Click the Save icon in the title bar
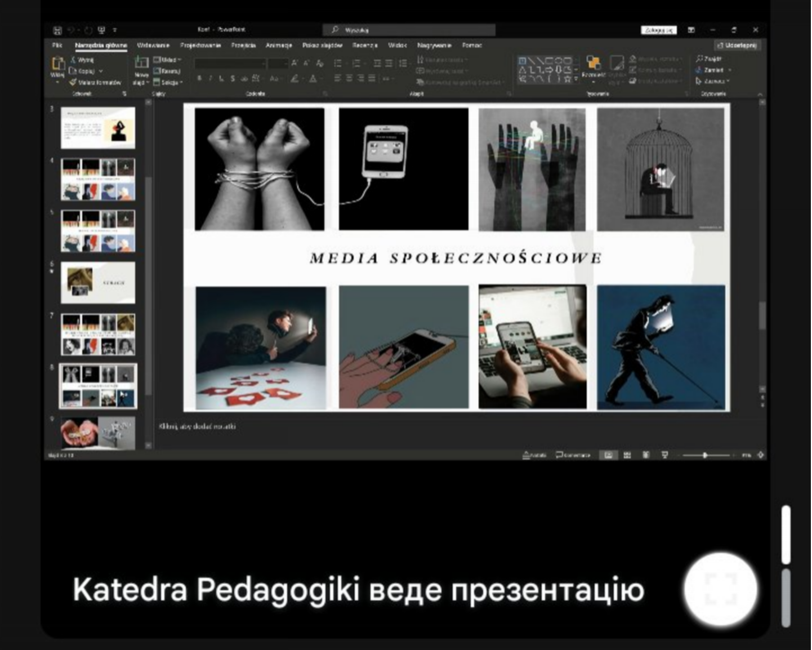The width and height of the screenshot is (812, 650). point(57,30)
